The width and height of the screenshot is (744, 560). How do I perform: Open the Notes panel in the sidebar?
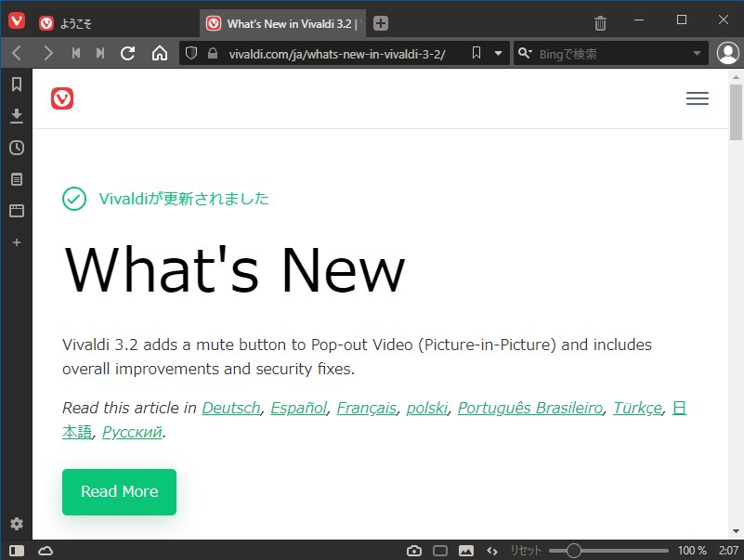tap(16, 178)
